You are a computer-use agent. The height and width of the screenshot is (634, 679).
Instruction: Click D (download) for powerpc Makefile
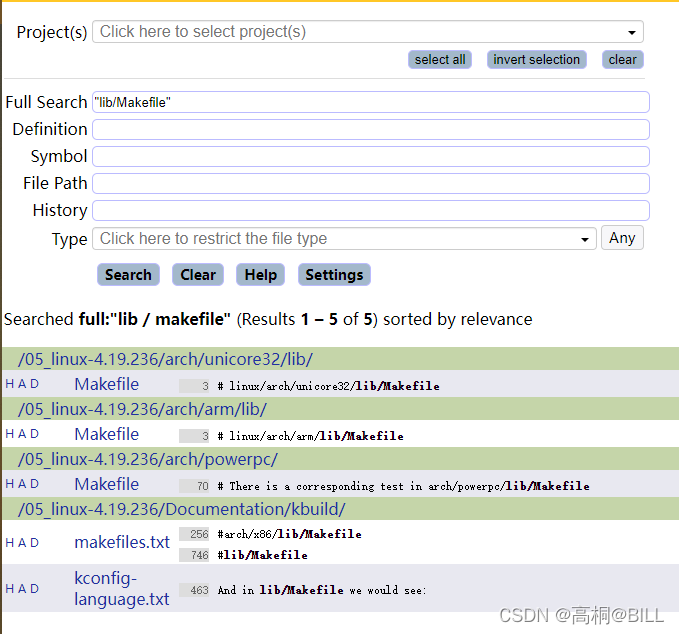[x=35, y=484]
